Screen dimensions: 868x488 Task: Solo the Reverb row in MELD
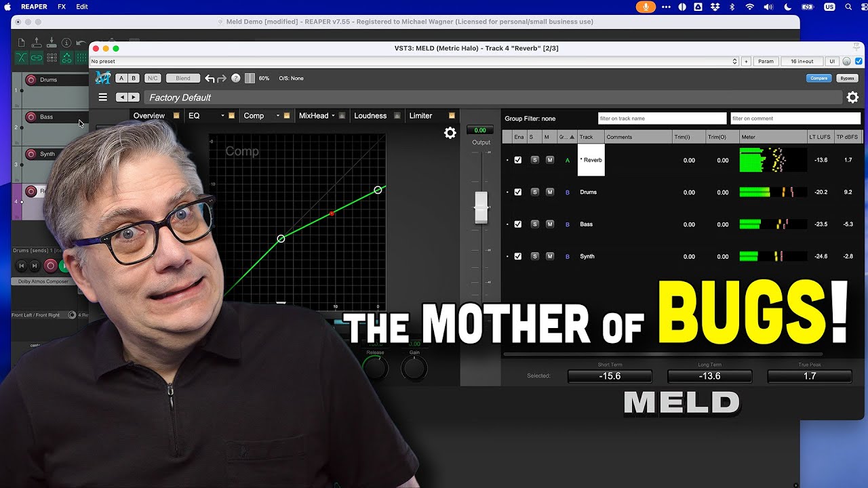pyautogui.click(x=534, y=161)
